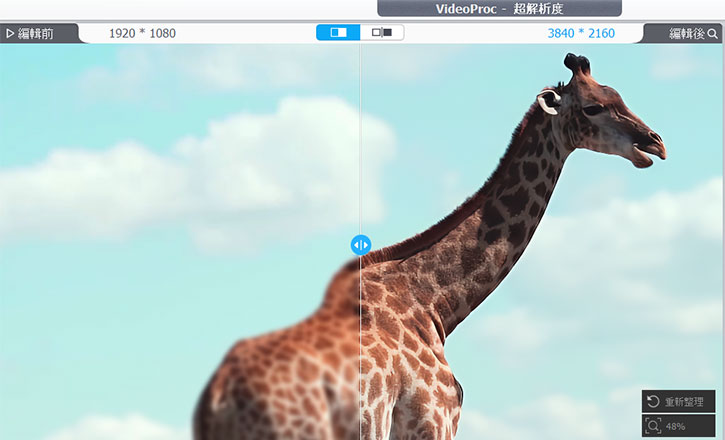Select the 編輯前 label
725x440 pixels.
[34, 33]
